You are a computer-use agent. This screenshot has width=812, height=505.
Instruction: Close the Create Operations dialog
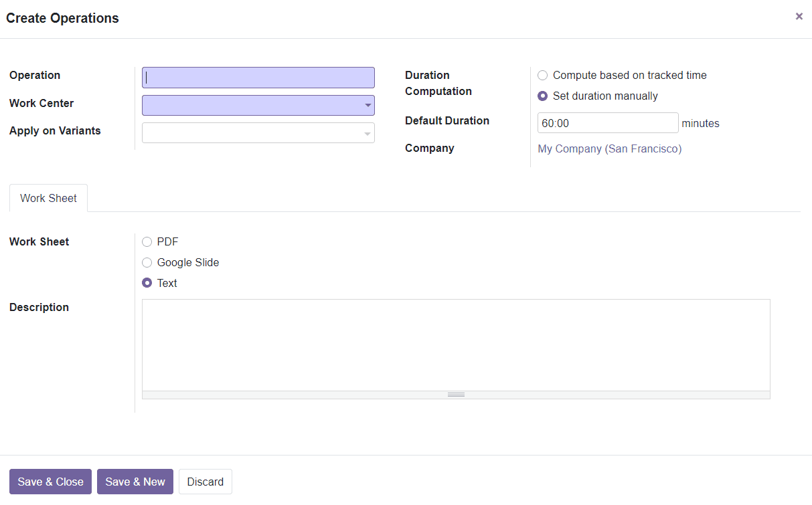click(799, 16)
